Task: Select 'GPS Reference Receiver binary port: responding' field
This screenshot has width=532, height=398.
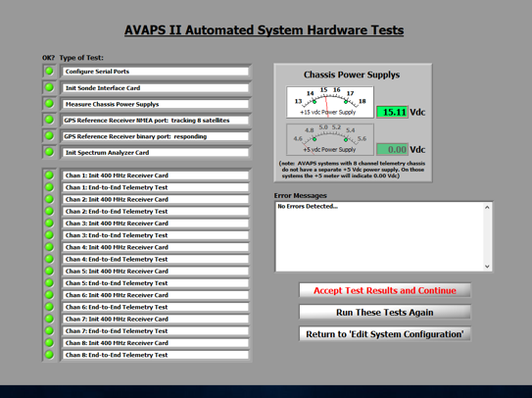Action: point(155,136)
